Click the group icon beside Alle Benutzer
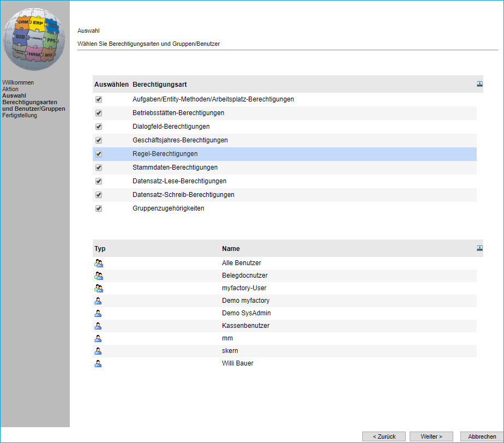This screenshot has width=504, height=443. [99, 263]
